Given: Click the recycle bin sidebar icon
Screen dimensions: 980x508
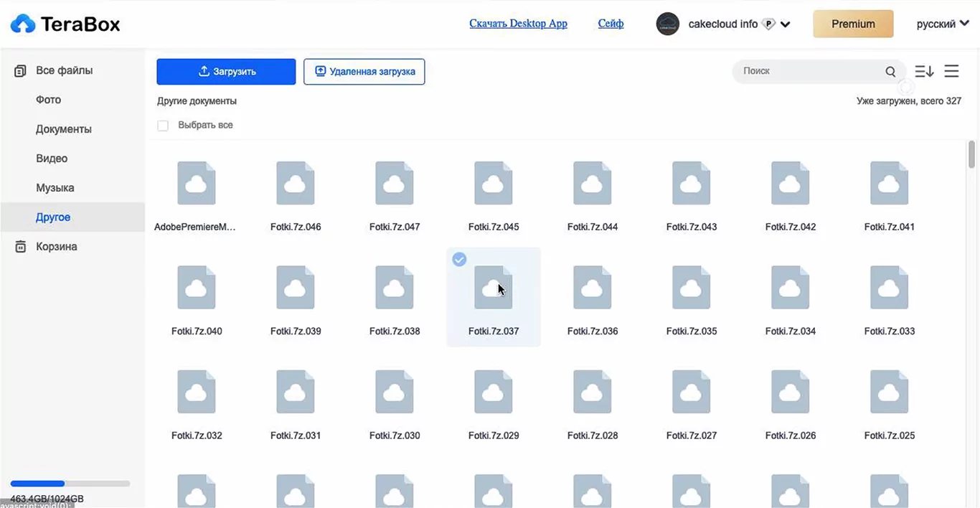Looking at the screenshot, I should click(21, 247).
